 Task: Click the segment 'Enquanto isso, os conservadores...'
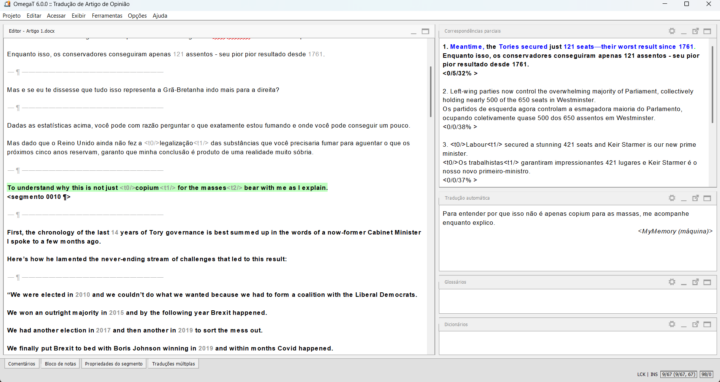click(166, 54)
